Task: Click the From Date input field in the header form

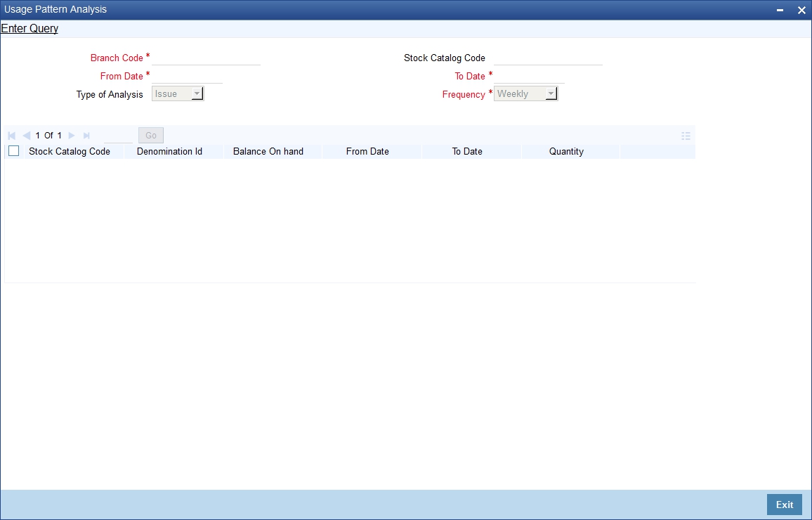Action: pos(187,76)
